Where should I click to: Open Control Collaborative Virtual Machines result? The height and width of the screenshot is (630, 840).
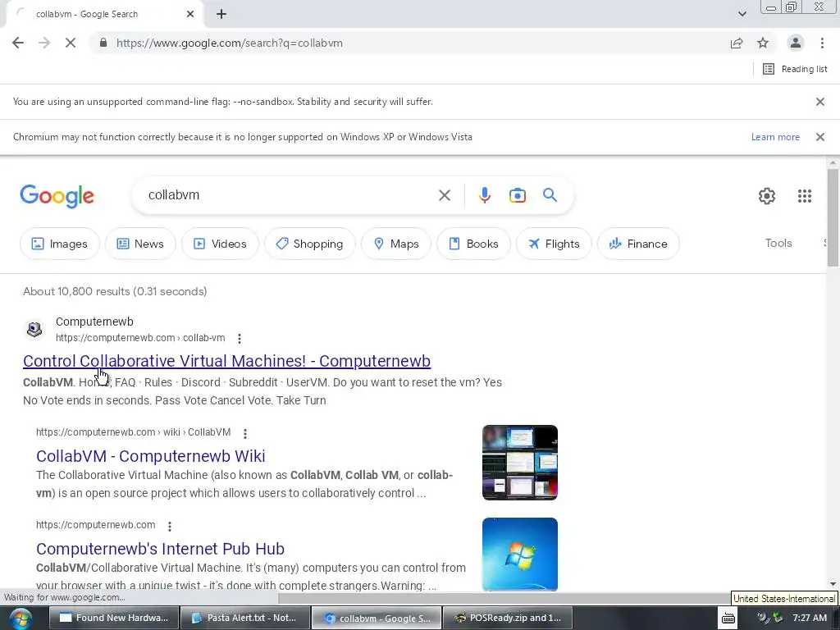(x=226, y=361)
